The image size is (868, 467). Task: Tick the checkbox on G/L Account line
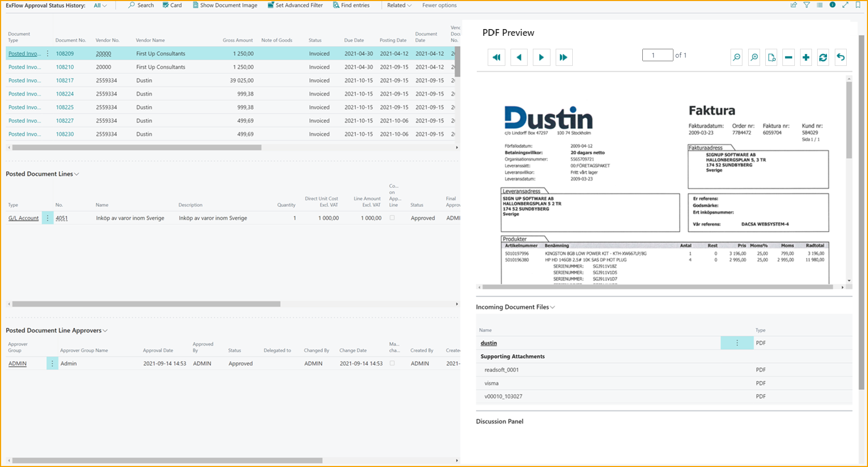392,218
